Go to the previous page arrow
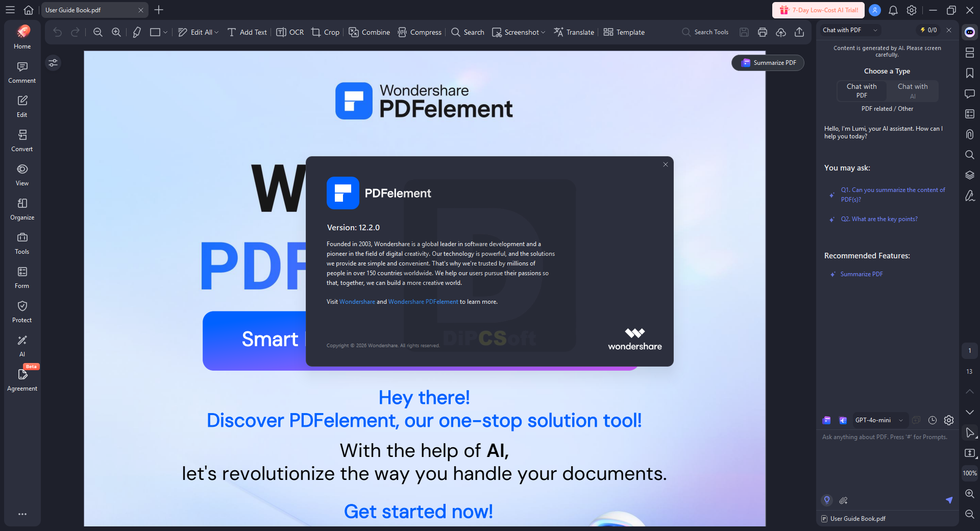Screen dimensions: 980x531 tap(970, 392)
